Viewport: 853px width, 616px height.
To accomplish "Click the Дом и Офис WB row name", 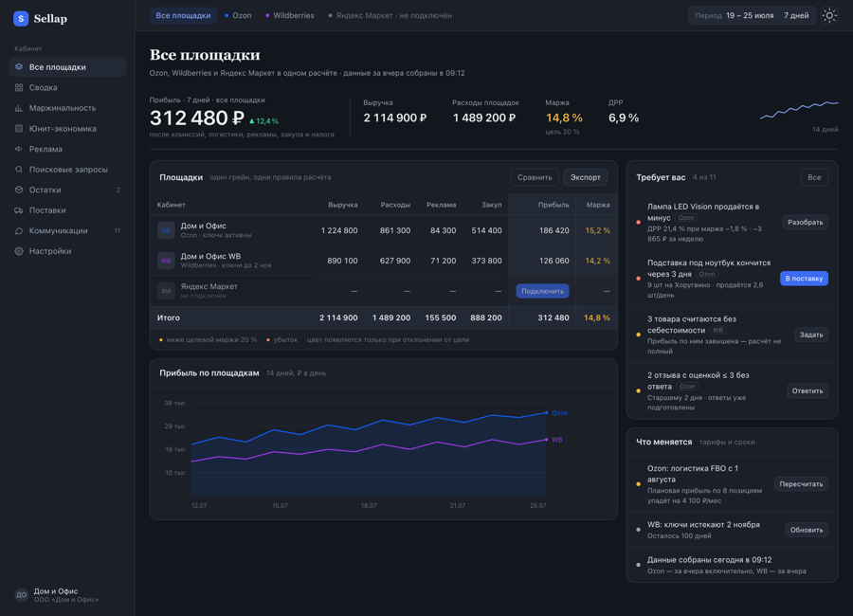I will [x=210, y=256].
